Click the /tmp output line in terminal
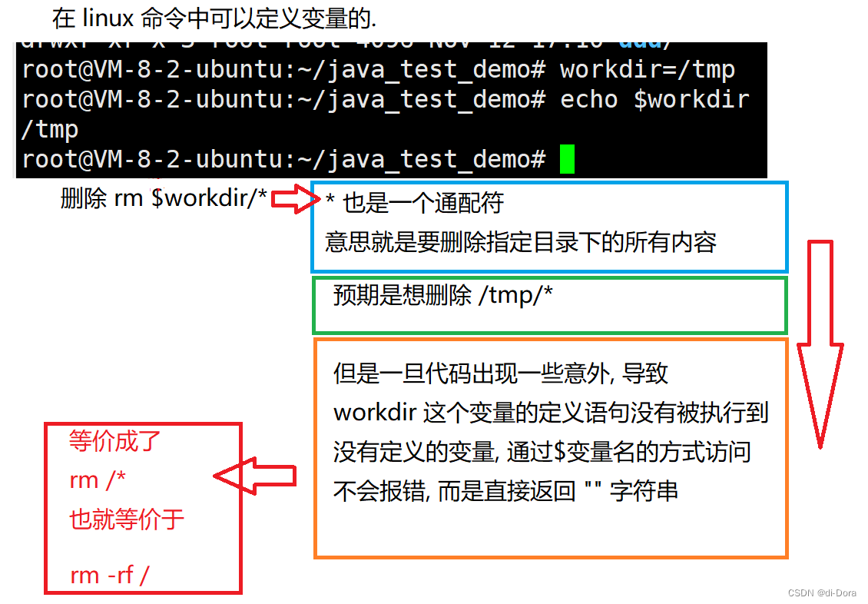Viewport: 868px width, 604px height. click(x=50, y=130)
